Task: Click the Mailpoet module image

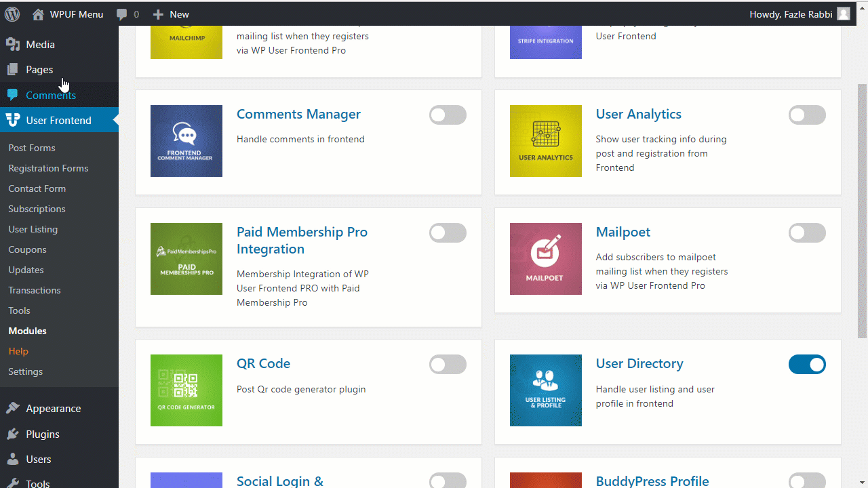Action: [546, 259]
